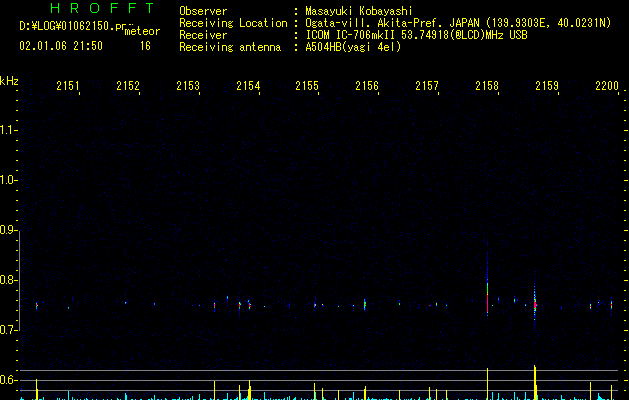Viewport: 629px width, 400px height.
Task: Click the 1.1 kHz axis label
Action: [7, 130]
